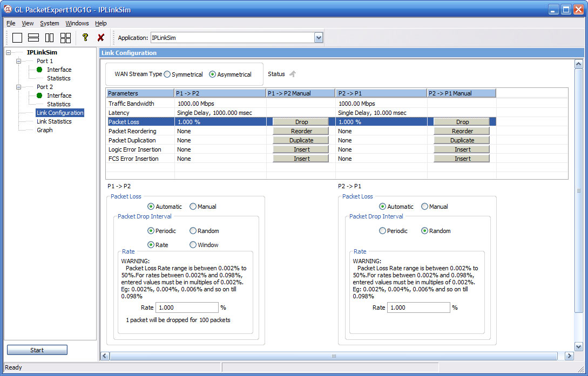This screenshot has height=376, width=588.
Task: Click Reorder button in P2 -> P1 Manual column
Action: point(462,131)
